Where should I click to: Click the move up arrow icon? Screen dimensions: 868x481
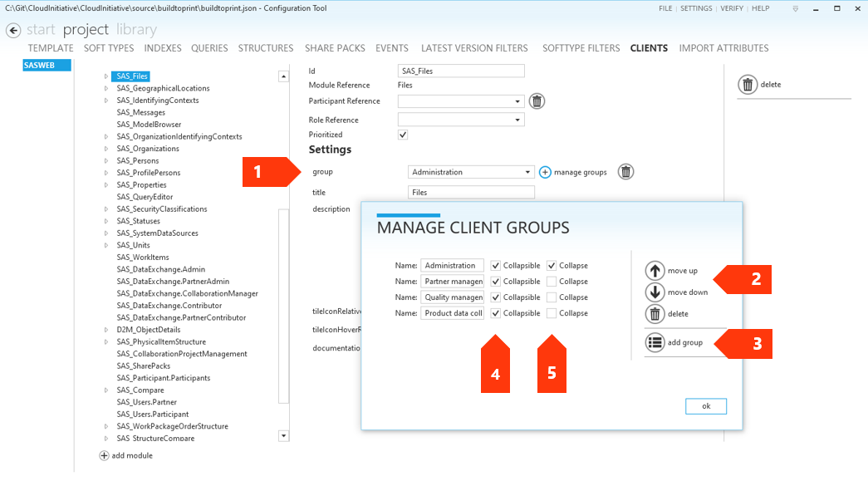[x=655, y=270]
